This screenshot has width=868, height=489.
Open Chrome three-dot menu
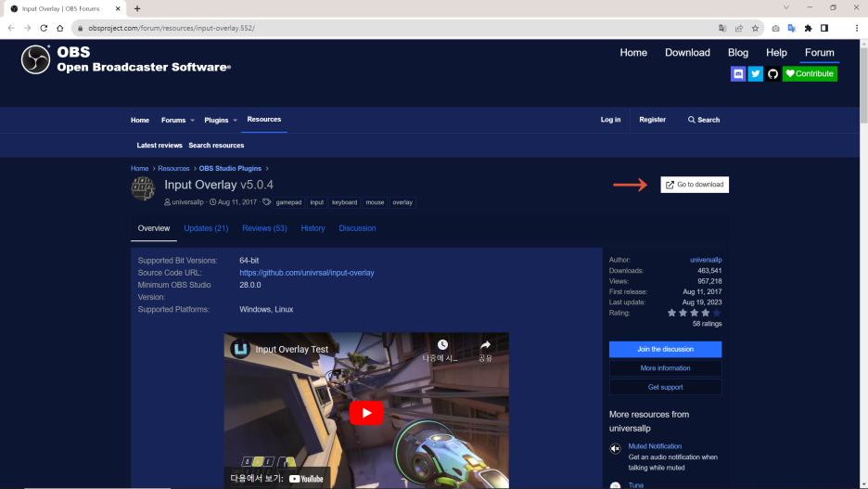(x=856, y=28)
